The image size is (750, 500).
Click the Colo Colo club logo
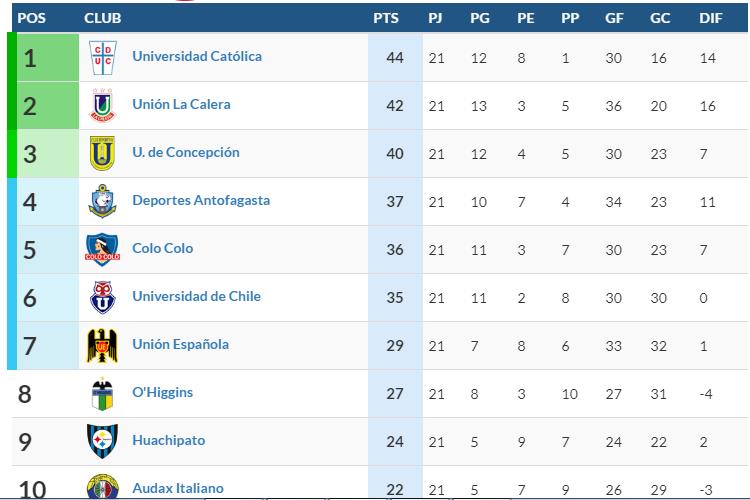pyautogui.click(x=103, y=249)
